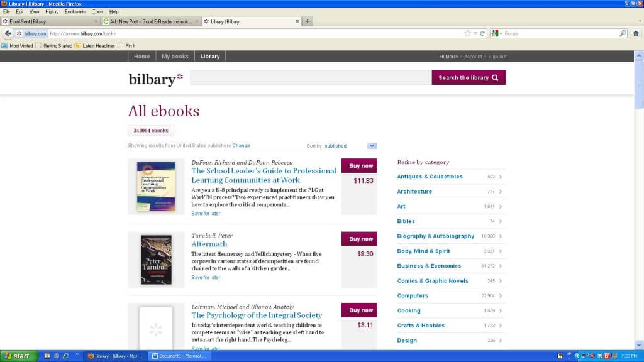This screenshot has height=362, width=644.
Task: Open Business & Economics category
Action: coord(429,266)
